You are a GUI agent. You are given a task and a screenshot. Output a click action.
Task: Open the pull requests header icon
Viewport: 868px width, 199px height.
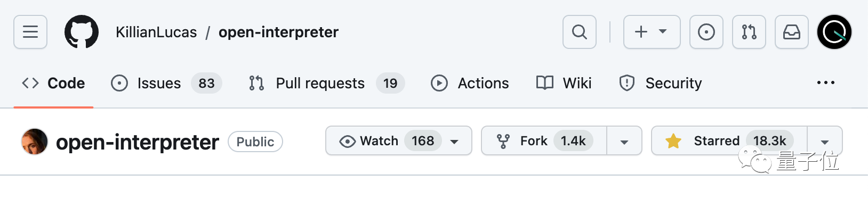[749, 32]
